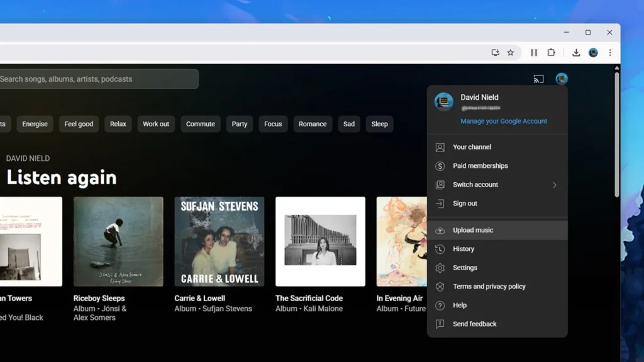Viewport: 644px width, 362px height.
Task: Click the Sign out arrow icon
Action: pyautogui.click(x=440, y=204)
